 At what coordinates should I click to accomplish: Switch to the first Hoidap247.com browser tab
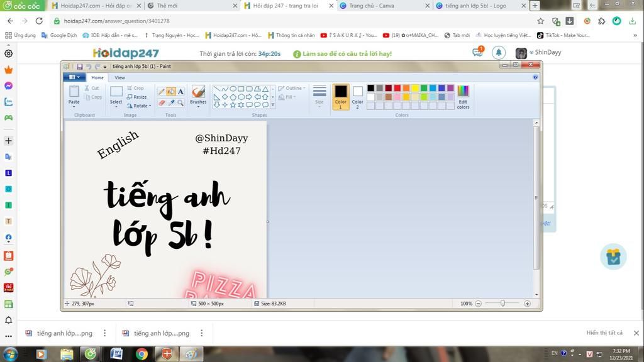(x=96, y=6)
